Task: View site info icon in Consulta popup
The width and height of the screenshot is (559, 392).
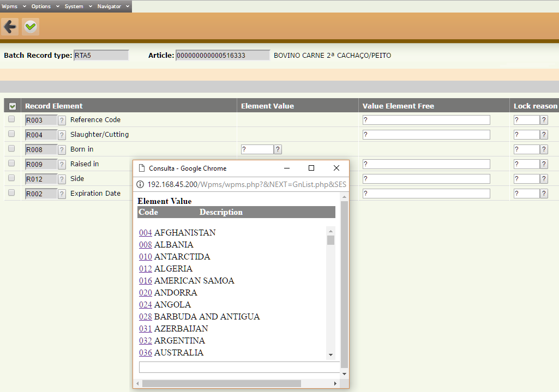Action: (x=140, y=184)
